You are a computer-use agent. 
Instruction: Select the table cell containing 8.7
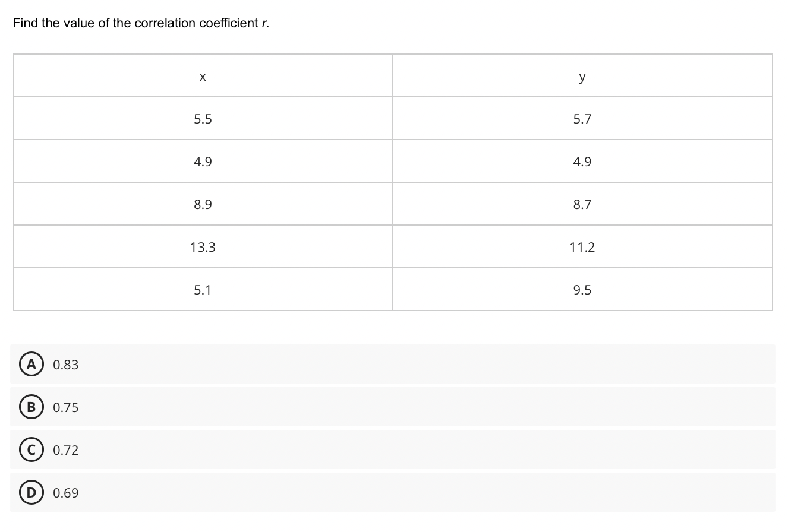[582, 204]
